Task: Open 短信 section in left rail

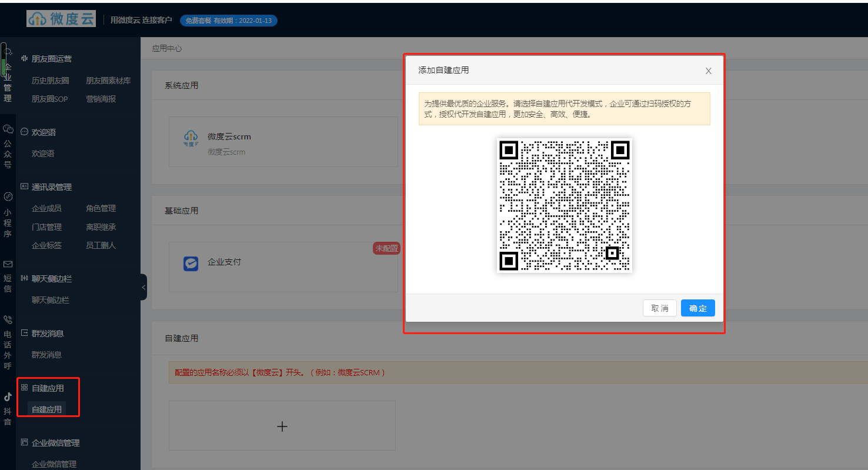Action: click(8, 277)
